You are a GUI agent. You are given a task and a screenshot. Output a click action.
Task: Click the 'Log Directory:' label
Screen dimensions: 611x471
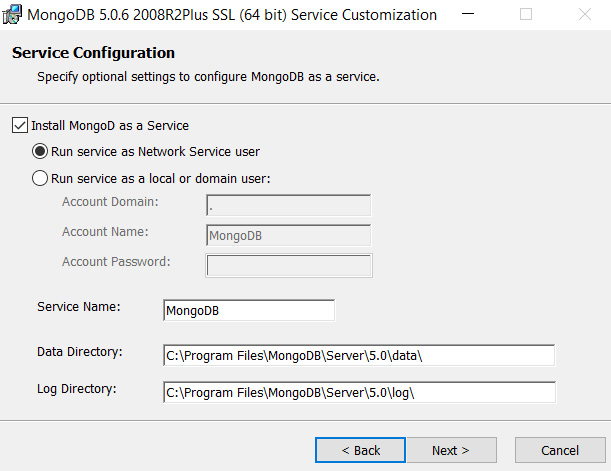pyautogui.click(x=77, y=389)
